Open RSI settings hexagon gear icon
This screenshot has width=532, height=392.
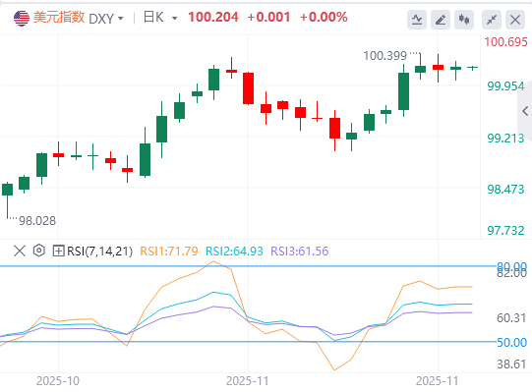pyautogui.click(x=39, y=251)
